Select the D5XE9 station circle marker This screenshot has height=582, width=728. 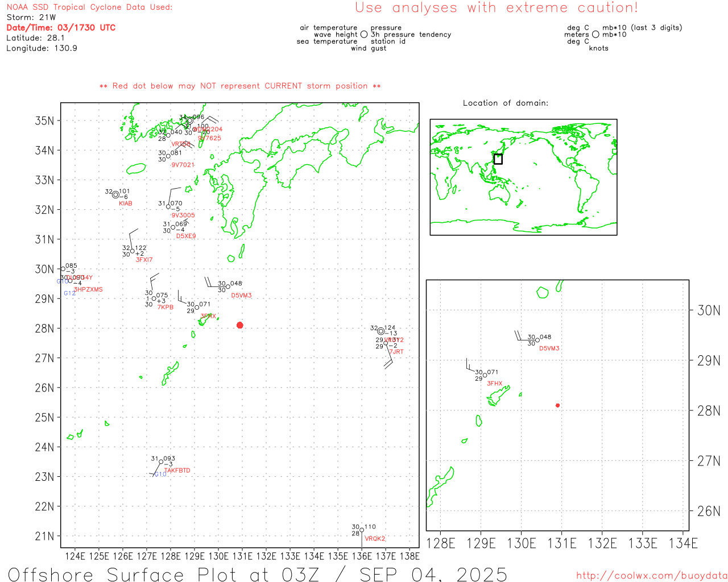[173, 227]
